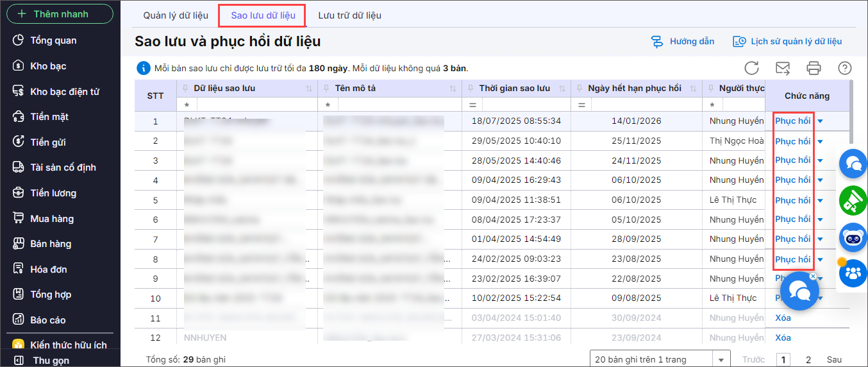Click the send email icon

(x=783, y=68)
